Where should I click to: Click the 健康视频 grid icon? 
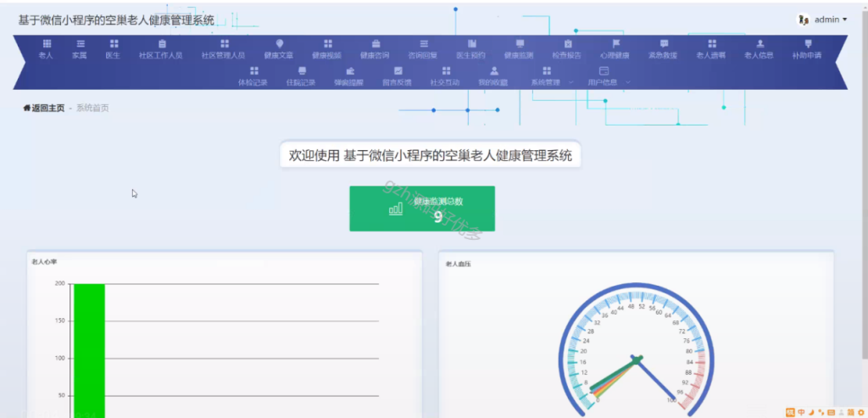coord(328,44)
